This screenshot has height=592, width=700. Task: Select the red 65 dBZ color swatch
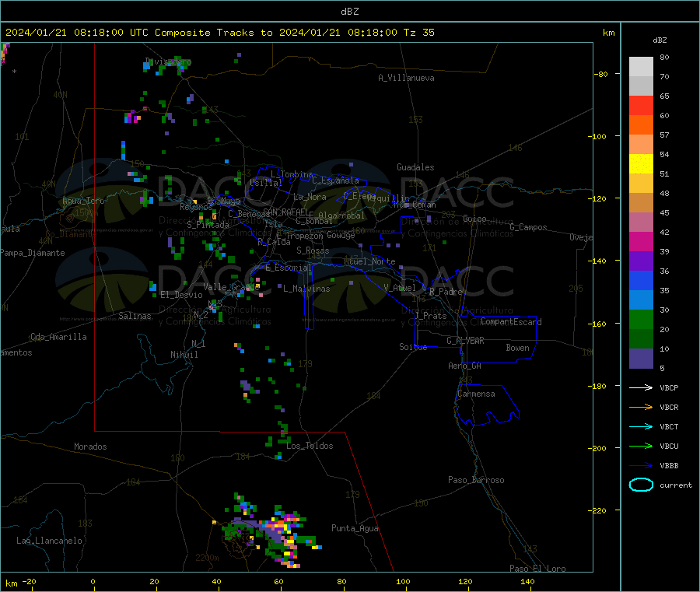(x=641, y=105)
